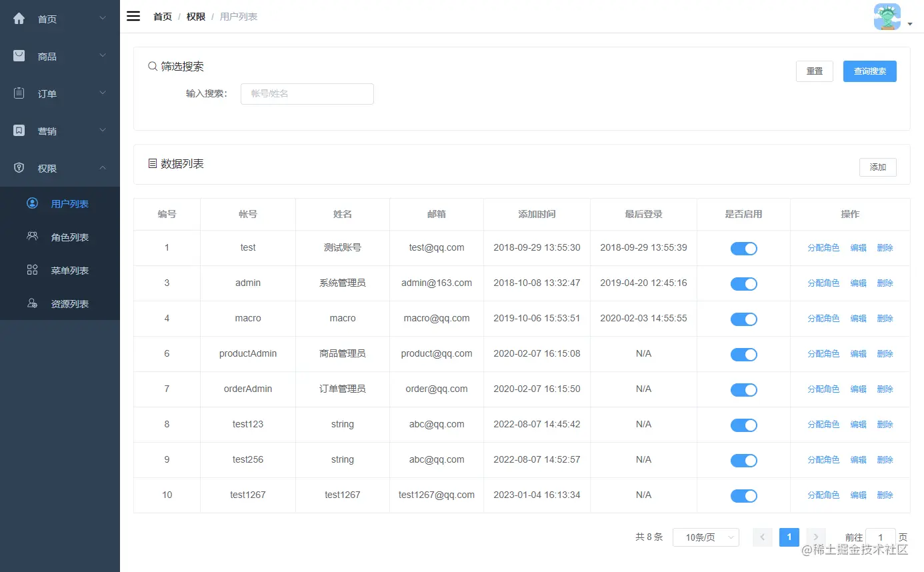
Task: Click the user circle icon beside 用户列表
Action: pos(32,203)
